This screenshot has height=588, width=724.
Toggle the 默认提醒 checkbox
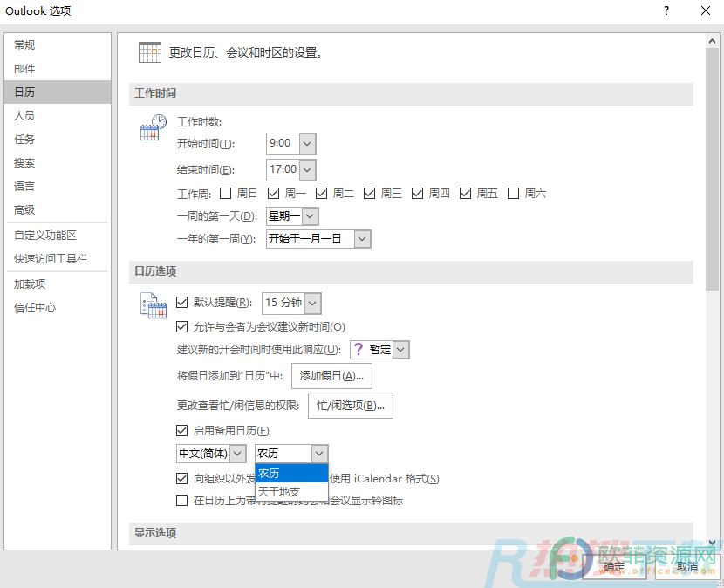(x=182, y=303)
